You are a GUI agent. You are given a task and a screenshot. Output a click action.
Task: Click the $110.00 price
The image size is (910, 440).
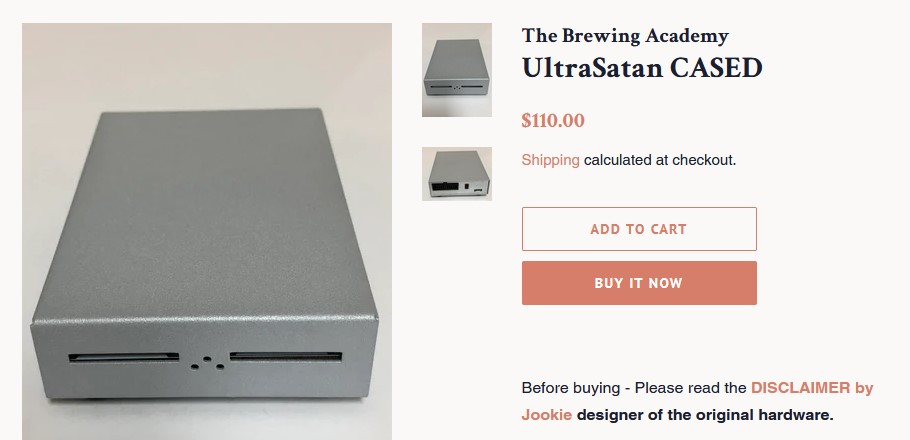click(553, 121)
